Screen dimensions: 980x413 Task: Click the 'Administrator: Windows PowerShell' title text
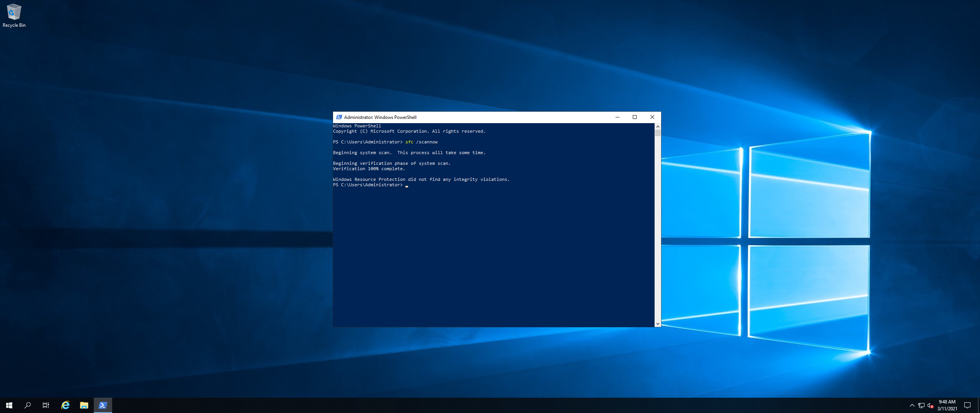[380, 117]
